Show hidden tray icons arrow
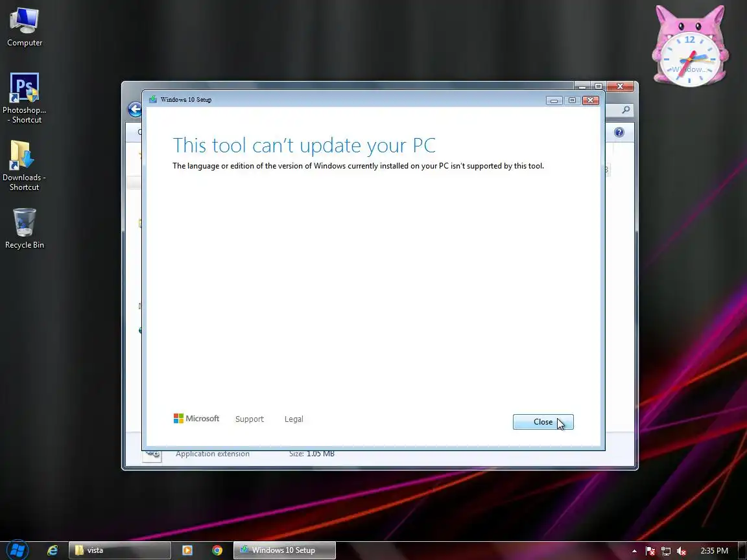The width and height of the screenshot is (747, 560). click(634, 551)
